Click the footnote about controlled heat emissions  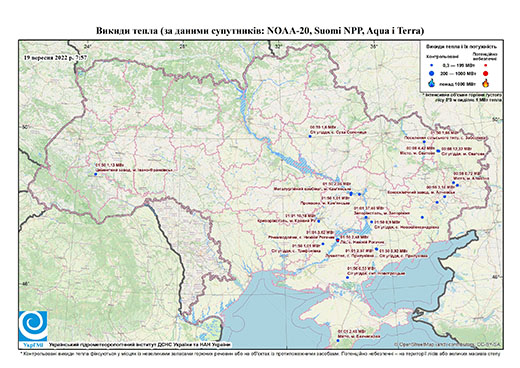point(260,353)
